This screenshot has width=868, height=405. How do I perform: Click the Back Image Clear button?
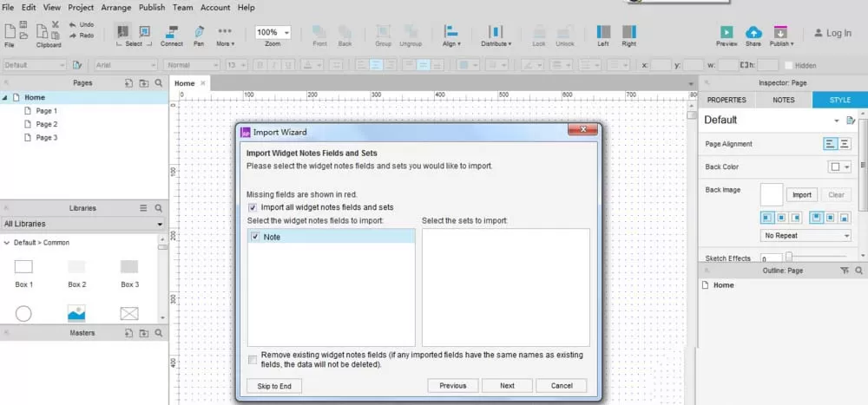pyautogui.click(x=836, y=195)
